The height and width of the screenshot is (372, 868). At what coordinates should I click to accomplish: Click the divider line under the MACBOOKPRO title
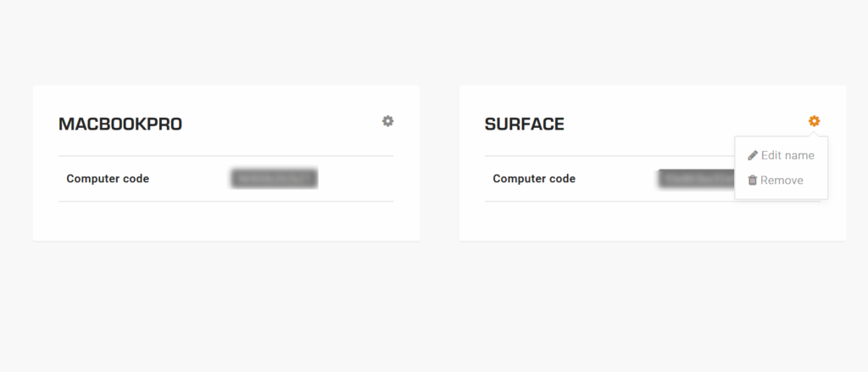tap(225, 156)
